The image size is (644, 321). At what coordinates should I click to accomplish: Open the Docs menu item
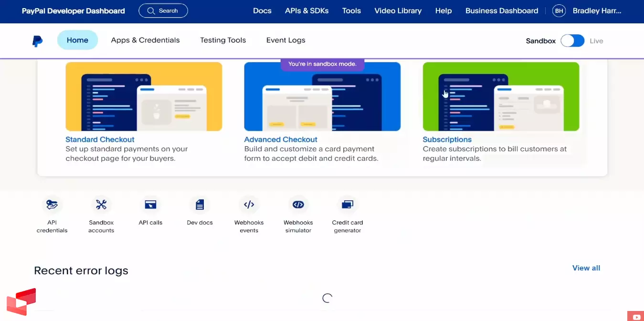262,10
